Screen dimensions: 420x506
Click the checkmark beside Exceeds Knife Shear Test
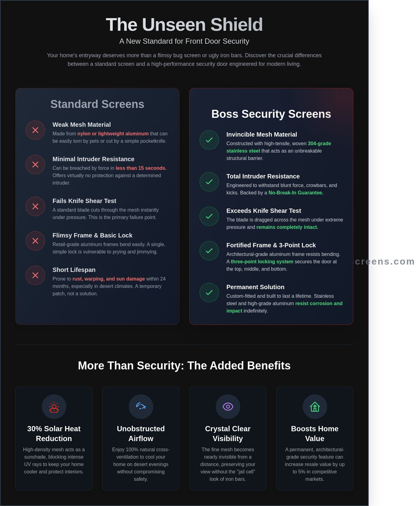tap(209, 216)
